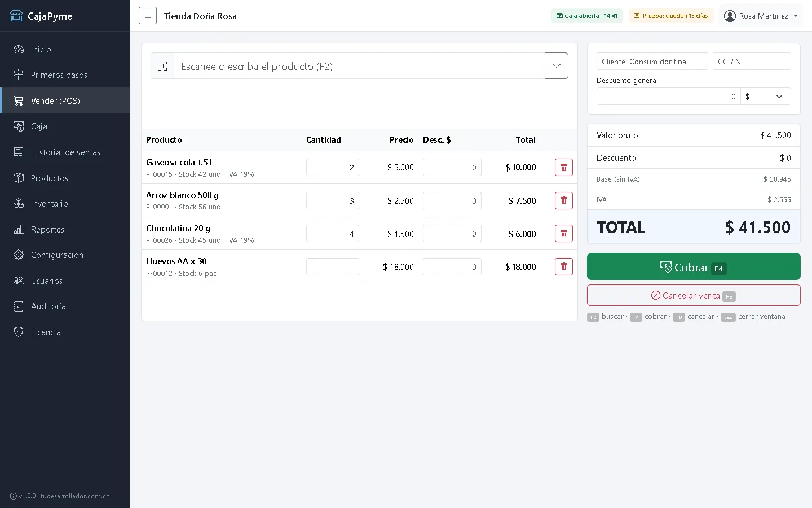Click the Caja abierta 14:41 badge

tap(587, 16)
